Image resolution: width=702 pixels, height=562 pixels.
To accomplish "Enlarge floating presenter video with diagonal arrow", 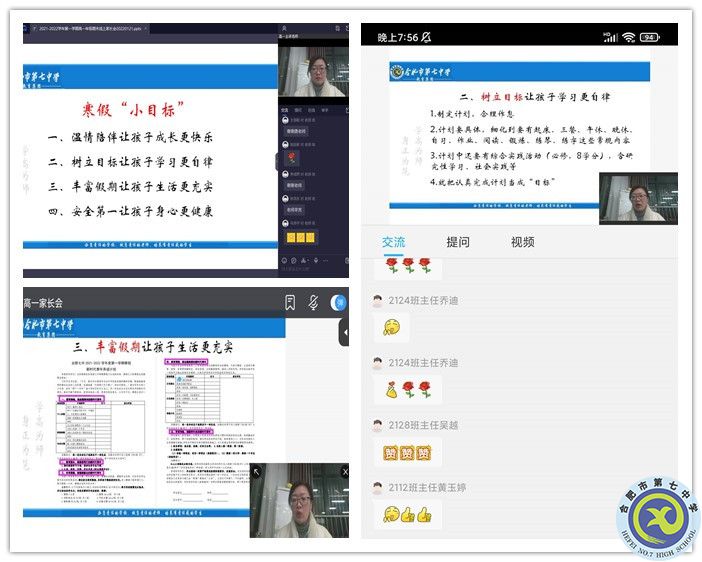I will (x=257, y=471).
